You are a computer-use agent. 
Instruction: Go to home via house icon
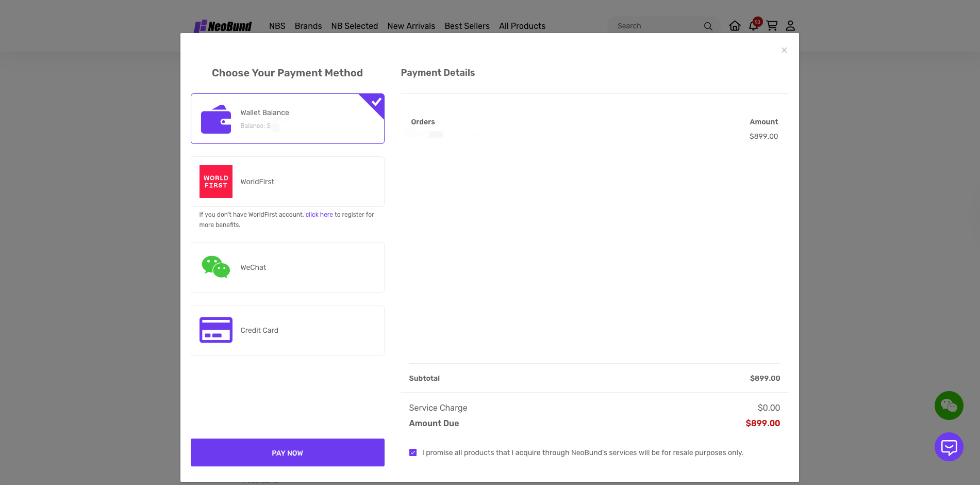[x=735, y=26]
